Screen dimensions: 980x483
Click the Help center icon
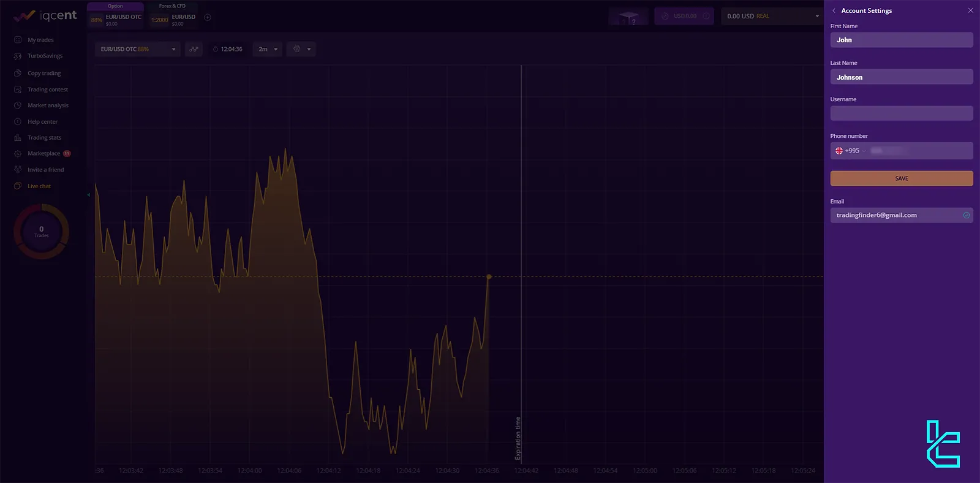(x=18, y=121)
